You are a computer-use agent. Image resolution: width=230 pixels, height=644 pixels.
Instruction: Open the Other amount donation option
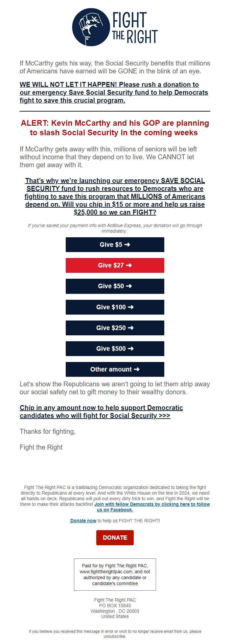(x=115, y=369)
